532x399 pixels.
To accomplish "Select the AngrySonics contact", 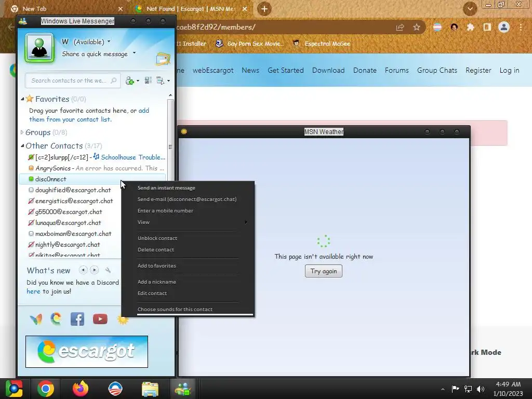I will [x=92, y=168].
